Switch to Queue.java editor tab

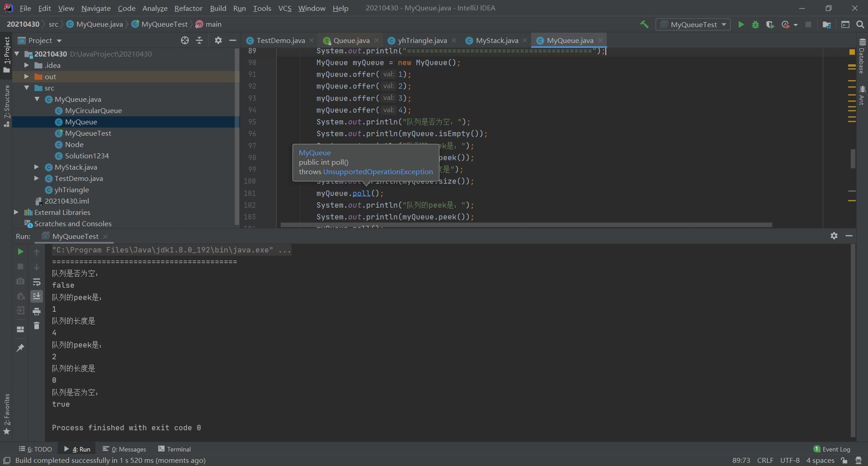tap(351, 40)
